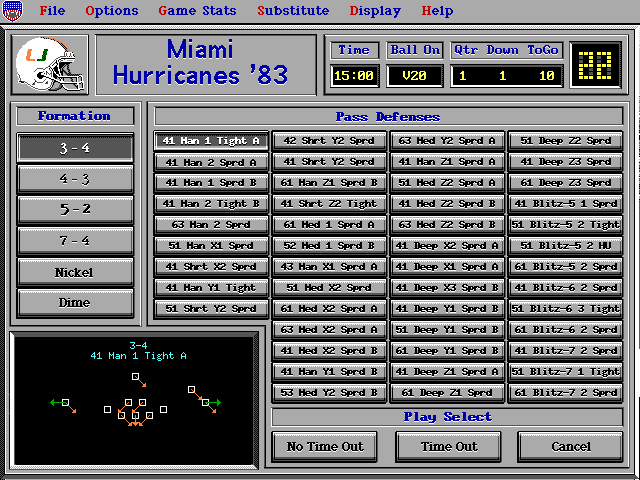640x480 pixels.
Task: Select 63 Med X2 Sprd A play
Action: 329,330
